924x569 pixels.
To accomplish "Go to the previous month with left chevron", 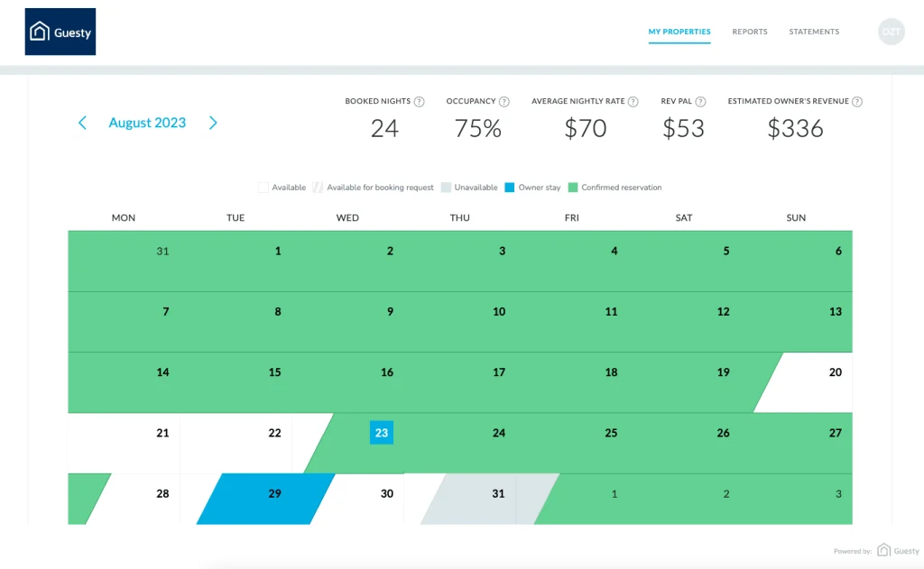I will [82, 123].
